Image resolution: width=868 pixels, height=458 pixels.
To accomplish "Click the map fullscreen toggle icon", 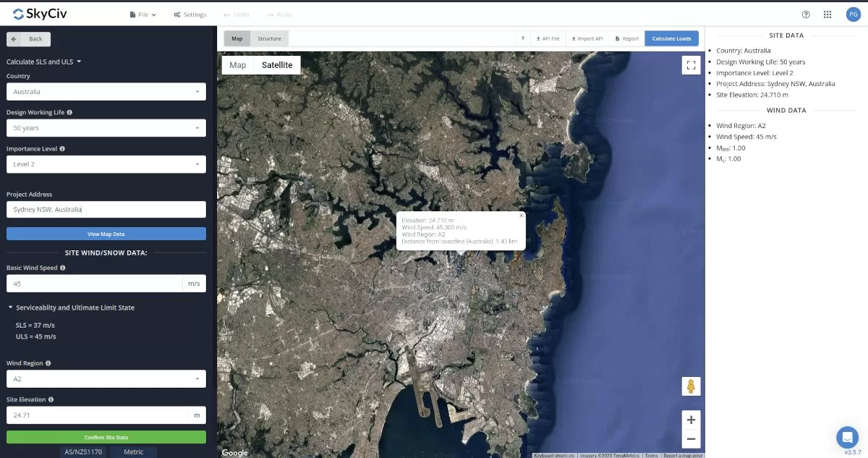I will pyautogui.click(x=690, y=65).
